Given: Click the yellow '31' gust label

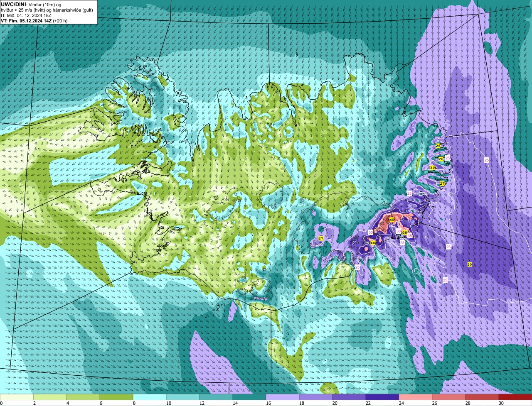Looking at the screenshot, I should [x=432, y=168].
